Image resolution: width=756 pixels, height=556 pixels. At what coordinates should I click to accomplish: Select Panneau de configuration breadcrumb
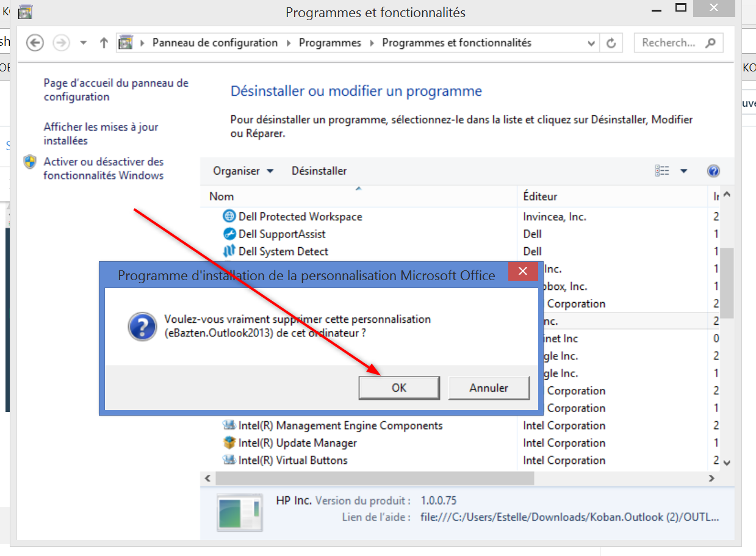pyautogui.click(x=215, y=43)
